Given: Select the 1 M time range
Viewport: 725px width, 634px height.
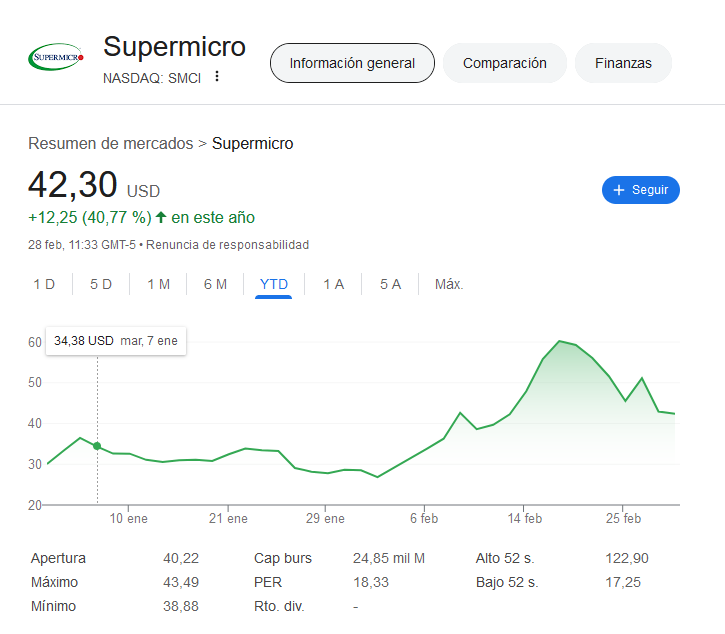Looking at the screenshot, I should pos(159,284).
